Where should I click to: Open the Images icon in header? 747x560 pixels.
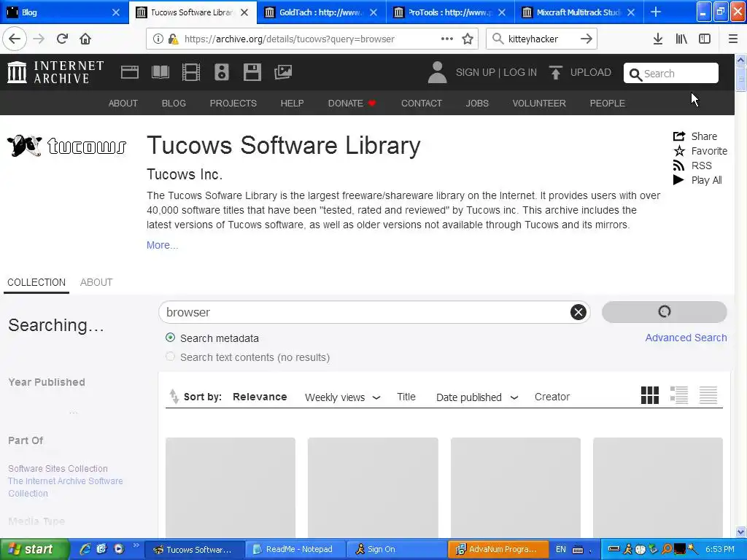coord(282,72)
